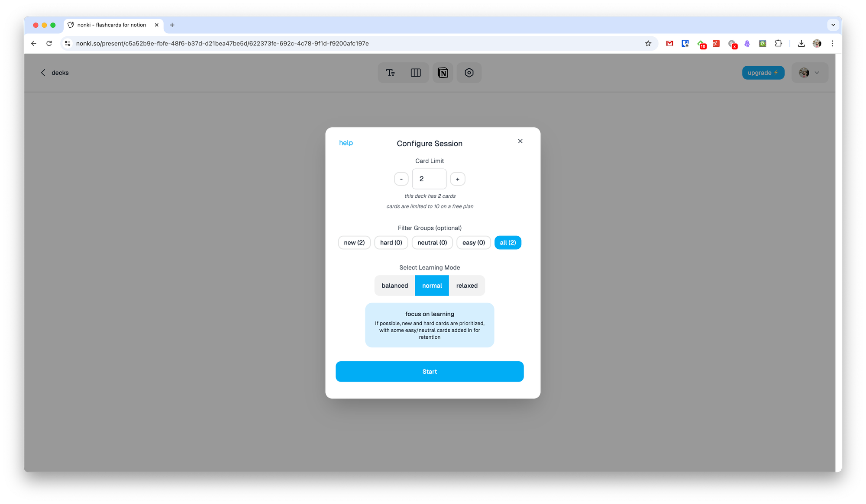Select the relaxed learning mode
The width and height of the screenshot is (866, 504).
(x=467, y=286)
